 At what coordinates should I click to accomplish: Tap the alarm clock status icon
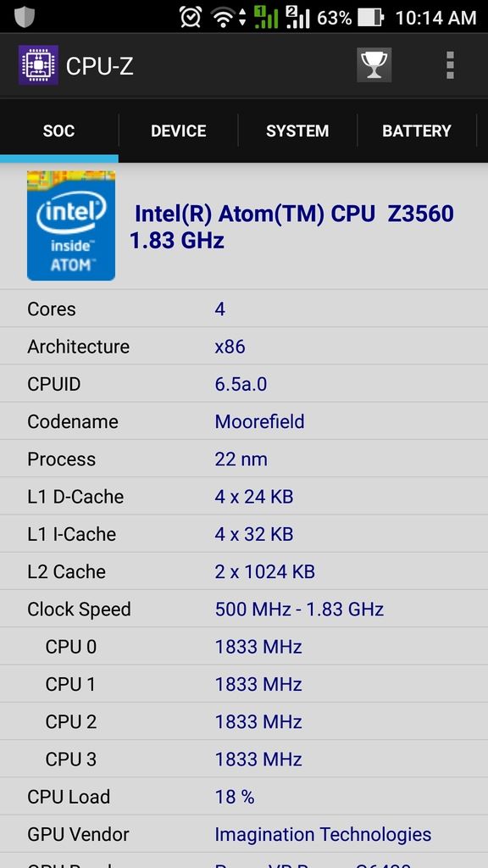tap(190, 17)
